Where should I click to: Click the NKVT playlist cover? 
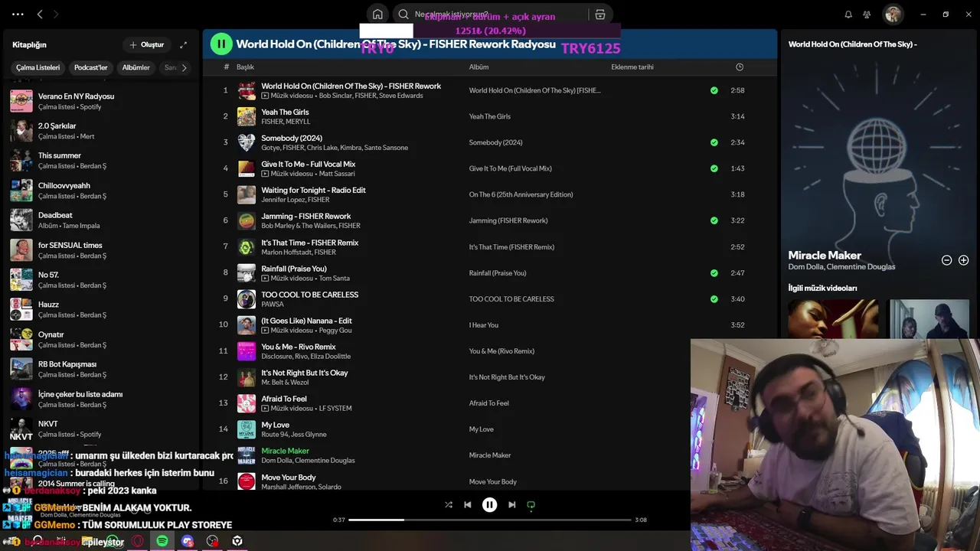point(21,429)
